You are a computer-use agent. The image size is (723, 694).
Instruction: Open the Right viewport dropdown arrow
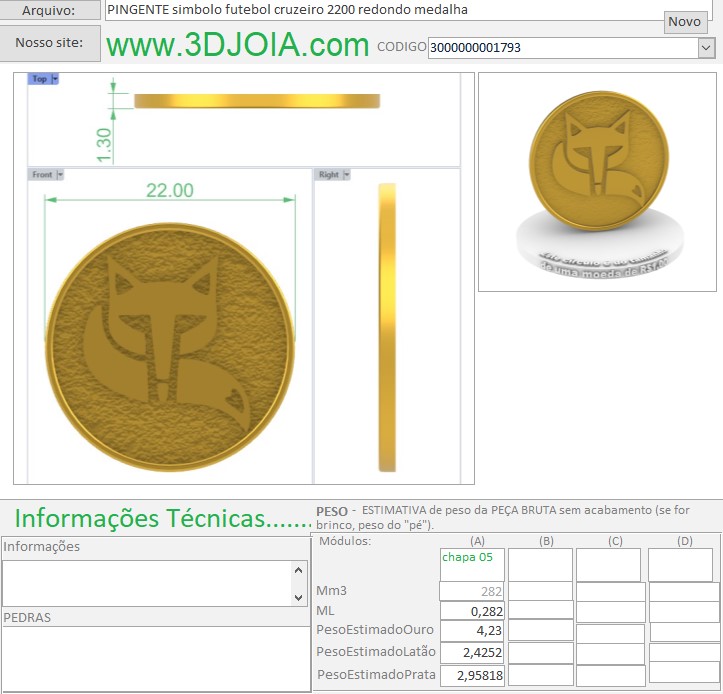click(x=347, y=175)
